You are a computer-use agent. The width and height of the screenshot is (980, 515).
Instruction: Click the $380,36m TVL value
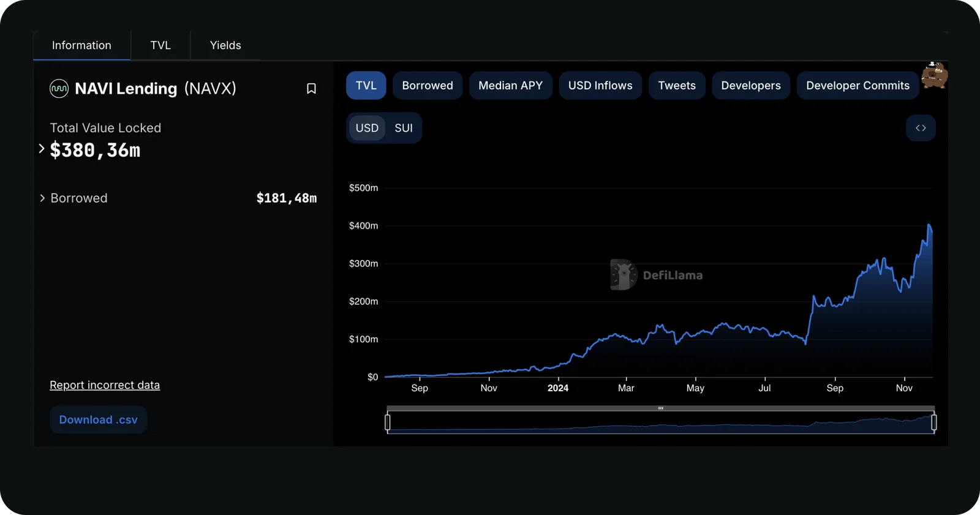point(95,150)
